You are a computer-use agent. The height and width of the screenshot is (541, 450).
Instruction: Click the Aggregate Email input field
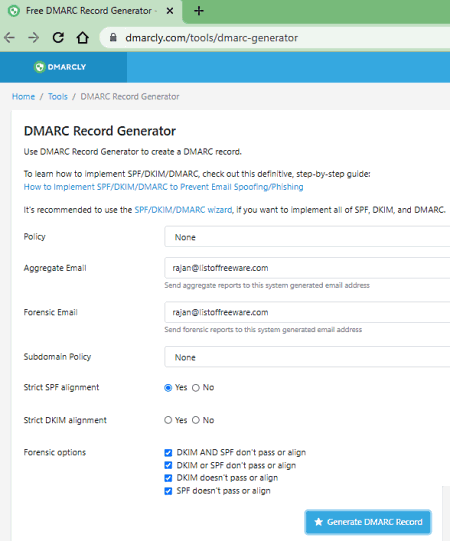point(307,268)
